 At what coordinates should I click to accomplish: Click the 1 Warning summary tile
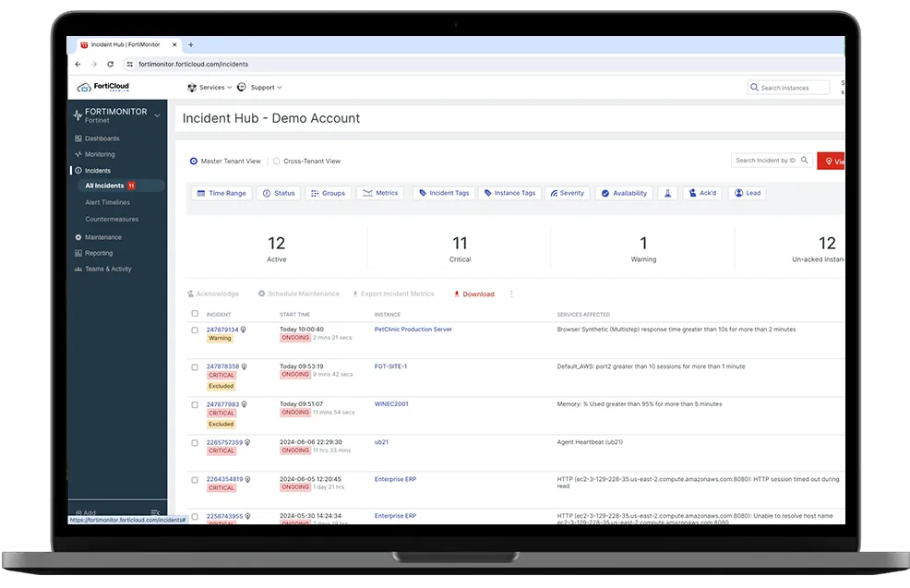(643, 249)
